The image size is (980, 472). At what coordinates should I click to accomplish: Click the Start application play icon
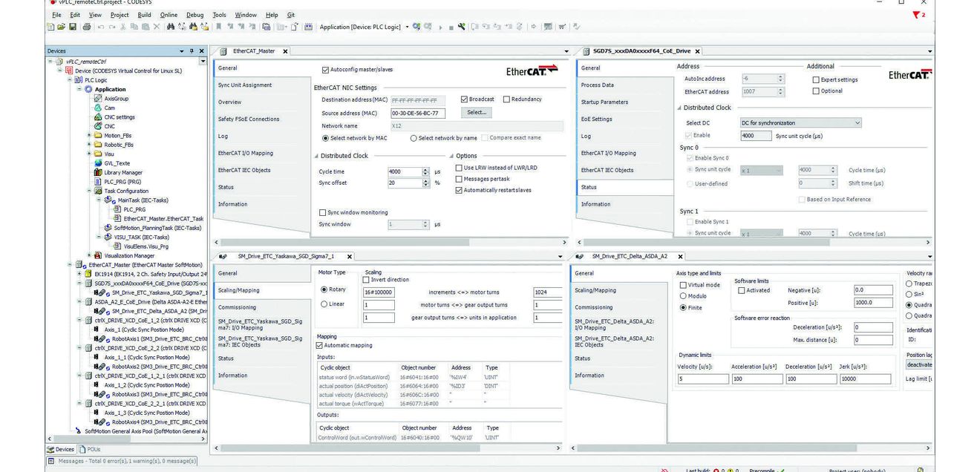tap(441, 27)
